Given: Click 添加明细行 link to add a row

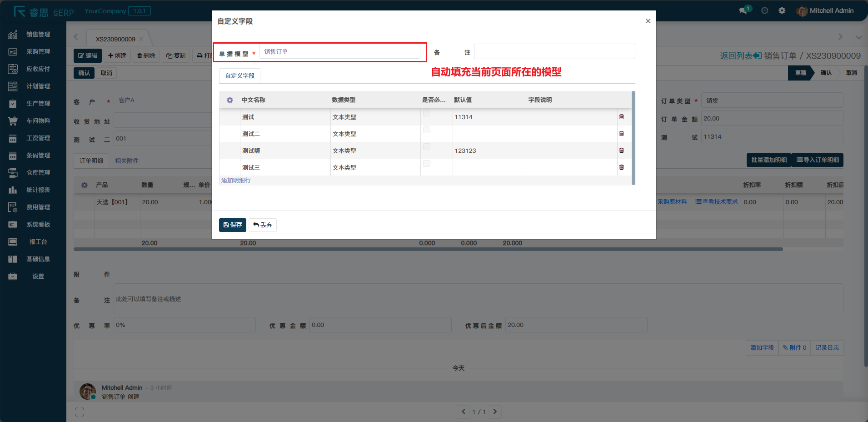Looking at the screenshot, I should point(236,181).
